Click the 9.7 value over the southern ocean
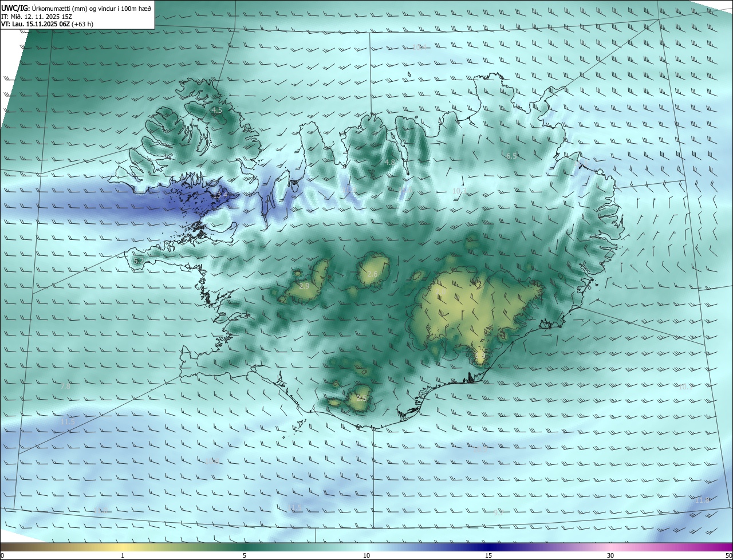The width and height of the screenshot is (733, 560). click(498, 513)
